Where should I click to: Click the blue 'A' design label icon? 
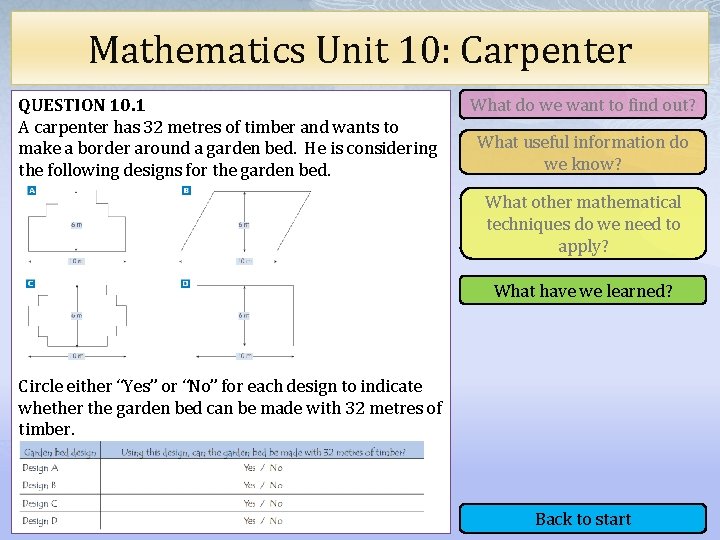[x=32, y=191]
